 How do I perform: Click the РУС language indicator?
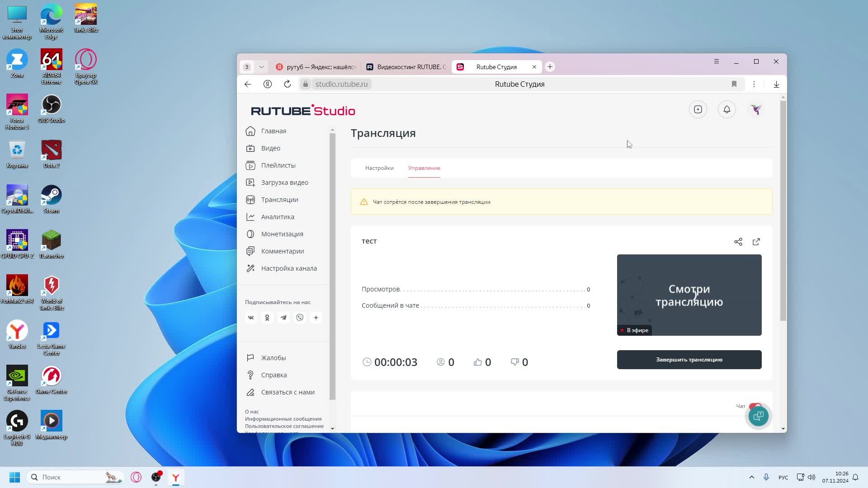783,478
